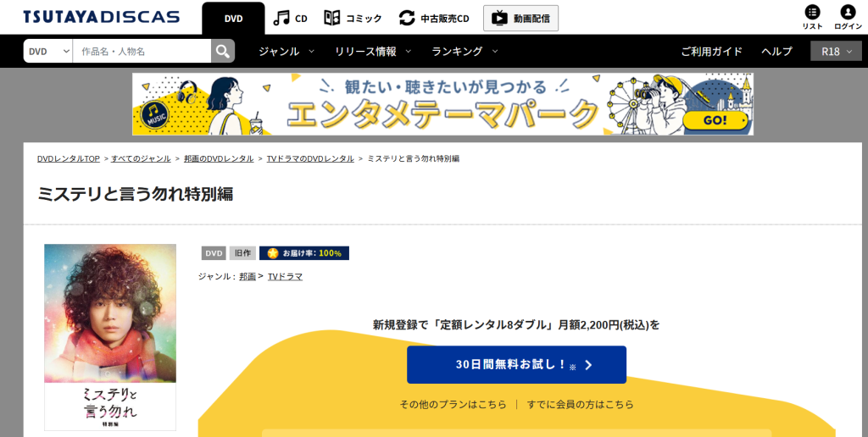
Task: Click the page title ミステリと言う勿れ特別編
Action: pyautogui.click(x=135, y=194)
